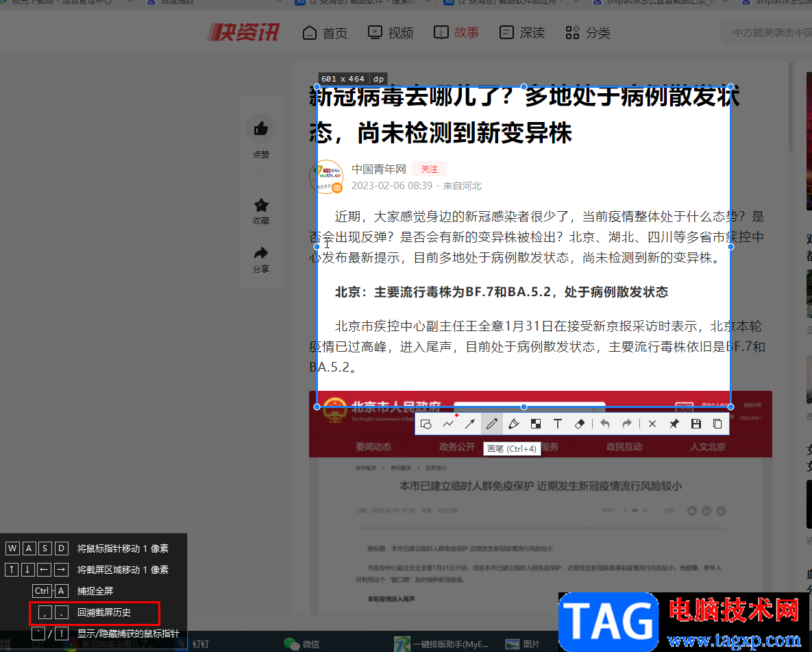Click the 快资讯 site logo
The width and height of the screenshot is (812, 652).
pyautogui.click(x=243, y=33)
